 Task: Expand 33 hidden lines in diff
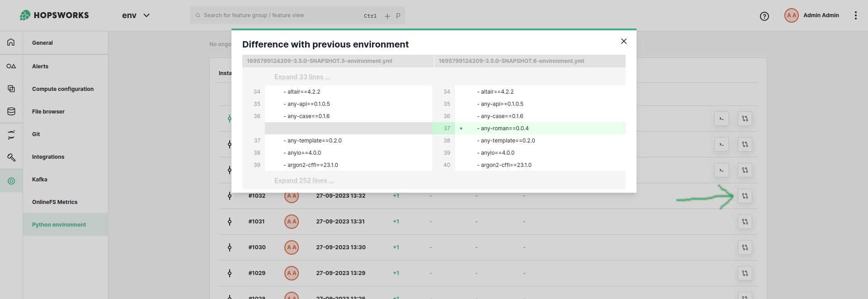[x=302, y=77]
